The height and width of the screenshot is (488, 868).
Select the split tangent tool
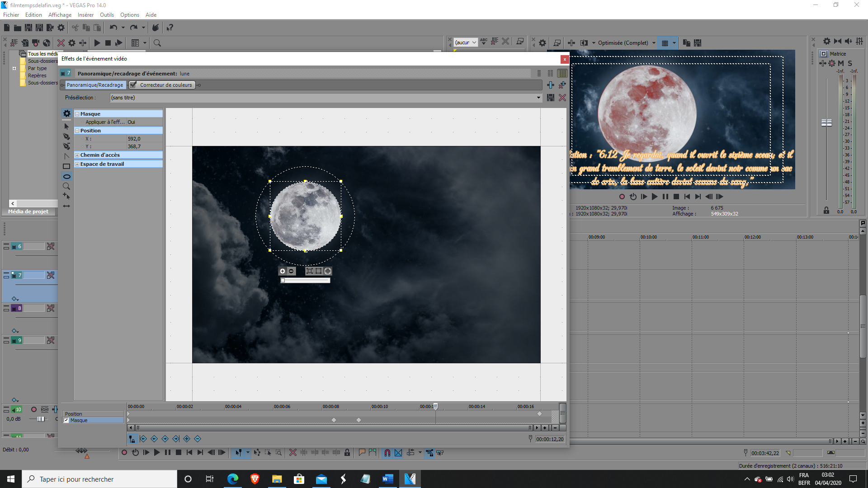coord(66,156)
